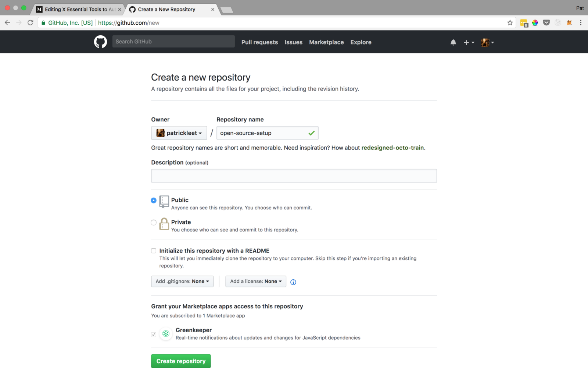Screen dimensions: 588x368
Task: Click the license info icon
Action: point(293,282)
